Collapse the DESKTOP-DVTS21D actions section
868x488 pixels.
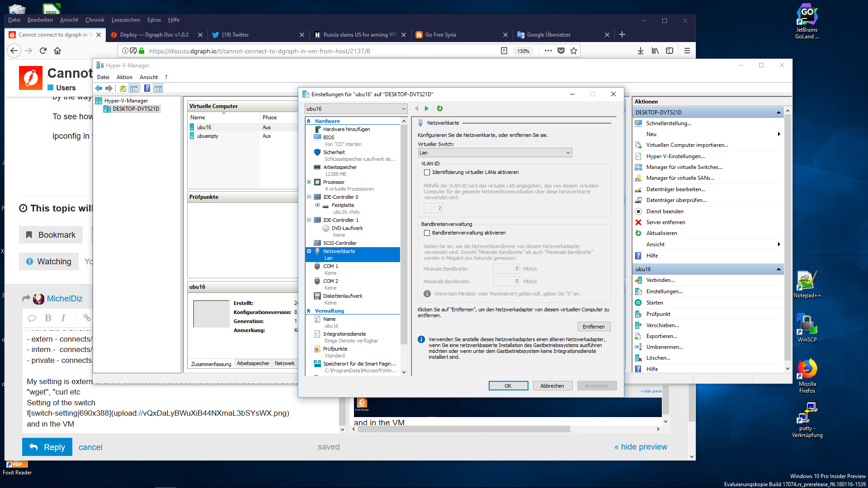point(778,112)
